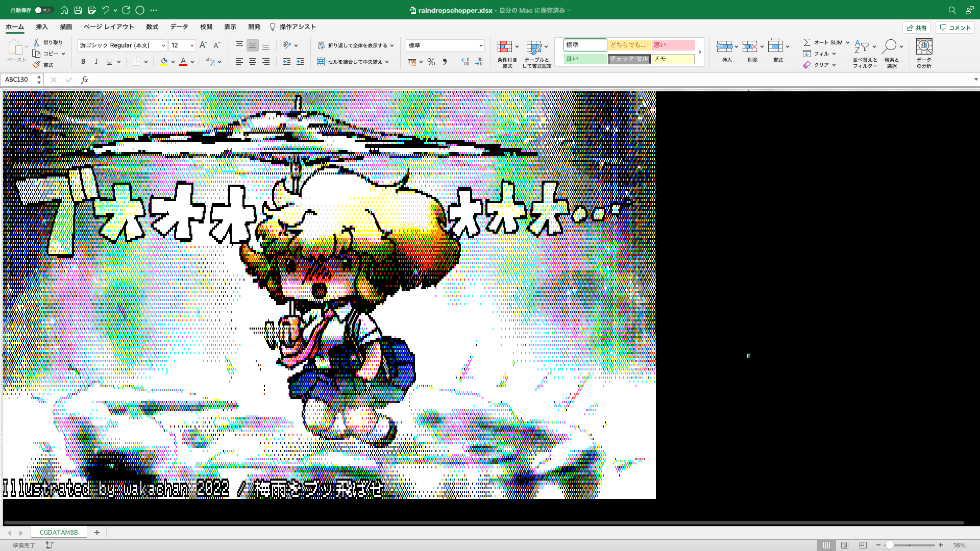Viewport: 980px width, 551px height.
Task: Toggle top vertical alignment
Action: tap(239, 45)
